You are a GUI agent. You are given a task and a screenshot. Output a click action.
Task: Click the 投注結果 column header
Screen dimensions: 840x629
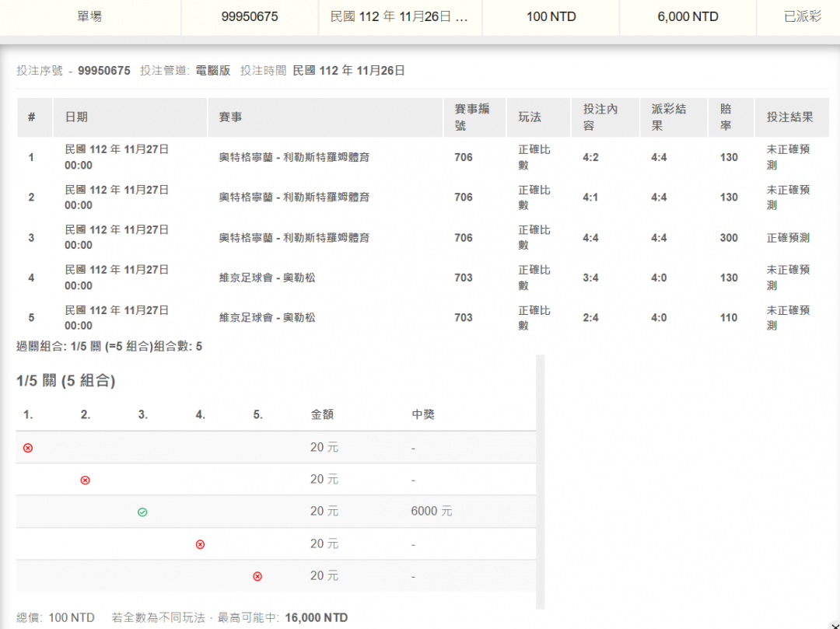pos(789,117)
